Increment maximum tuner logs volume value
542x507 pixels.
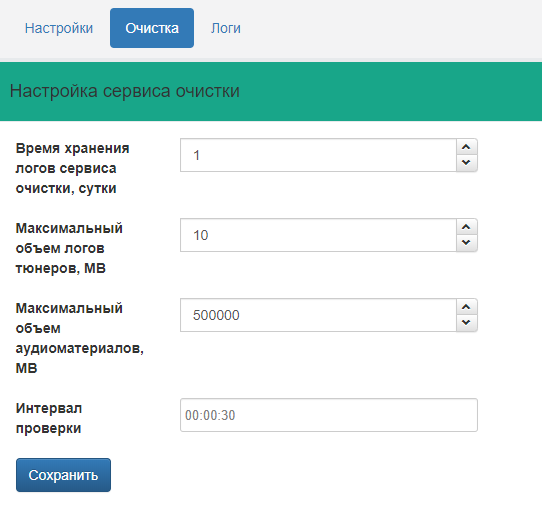(x=466, y=227)
